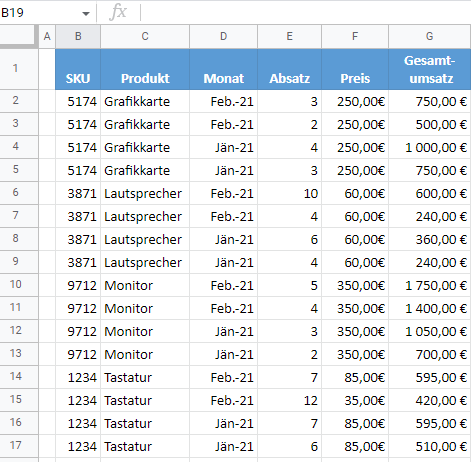Select column F header
Image resolution: width=471 pixels, height=462 pixels.
[355, 36]
